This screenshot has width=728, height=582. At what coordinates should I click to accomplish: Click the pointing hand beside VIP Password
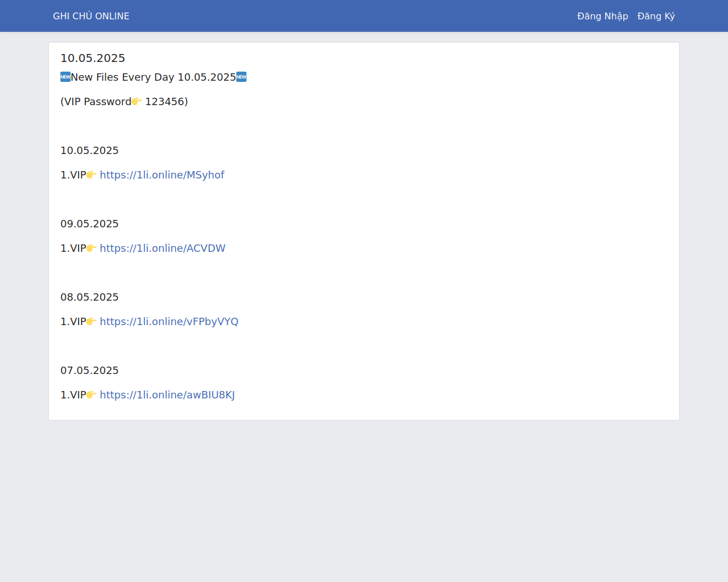[x=136, y=102]
